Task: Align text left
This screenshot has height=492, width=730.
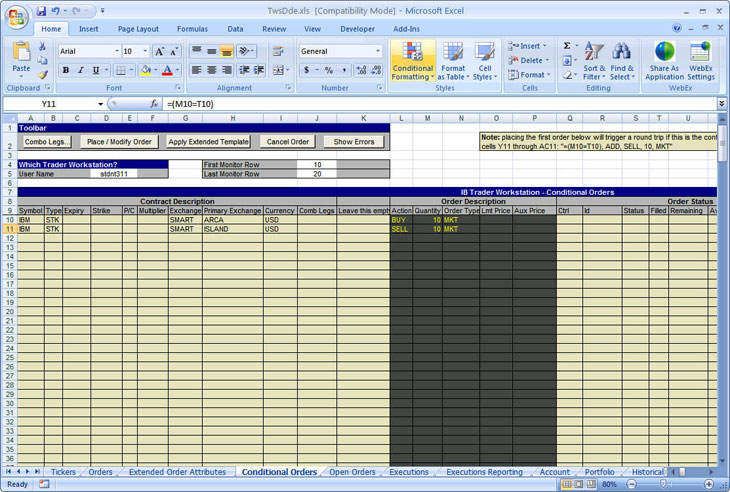Action: [x=196, y=70]
